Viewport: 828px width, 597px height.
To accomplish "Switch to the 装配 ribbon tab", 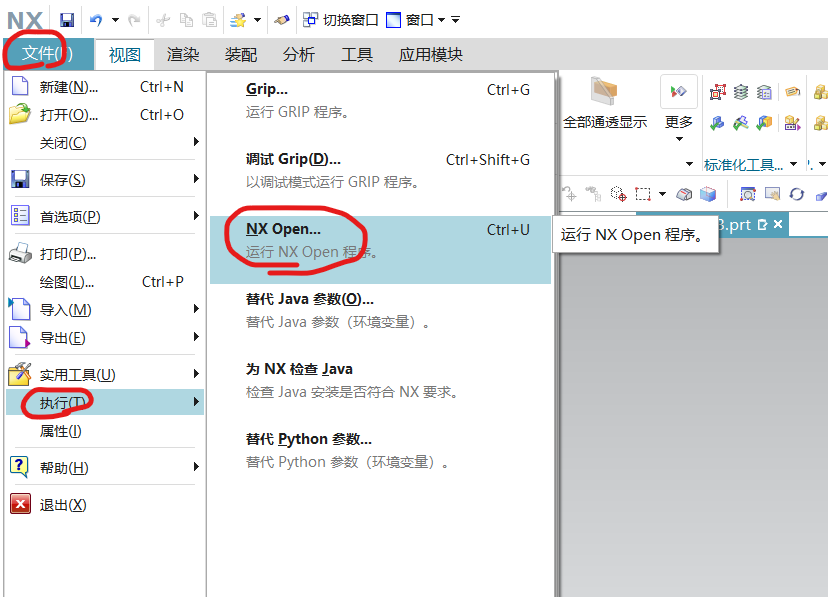I will pyautogui.click(x=241, y=54).
